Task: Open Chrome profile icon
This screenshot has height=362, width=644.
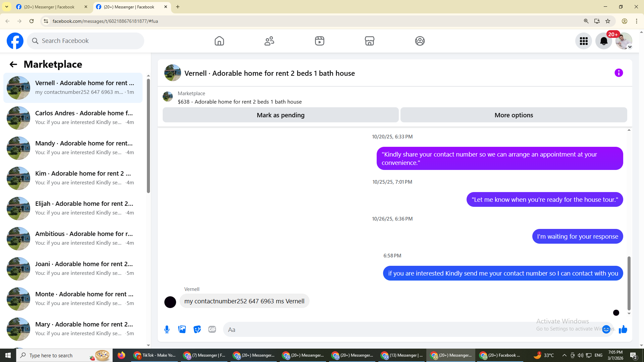Action: pos(625,21)
